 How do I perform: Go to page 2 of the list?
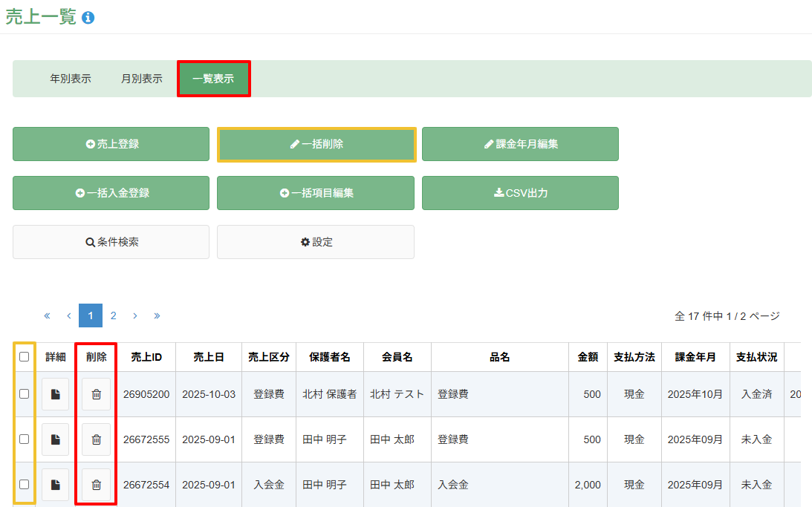(113, 315)
